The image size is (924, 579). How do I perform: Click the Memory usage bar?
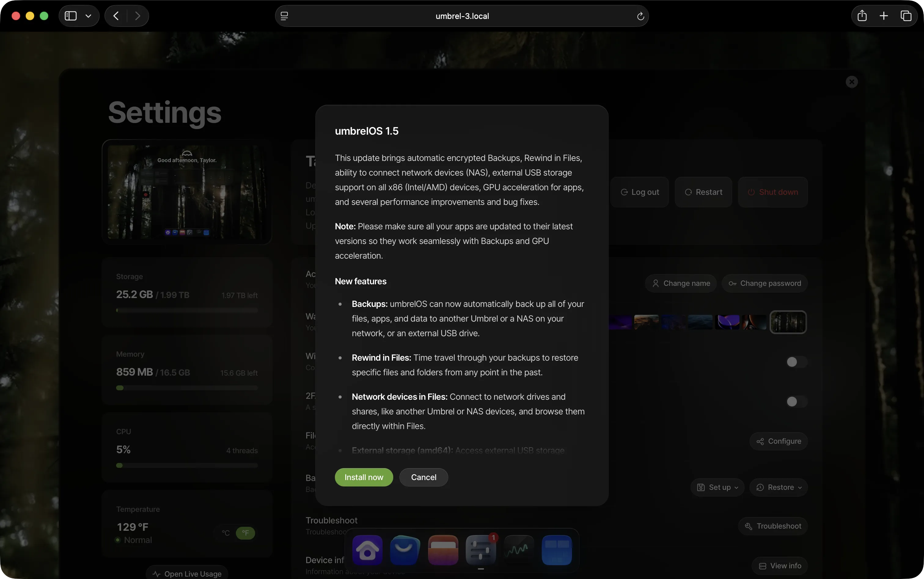coord(187,388)
